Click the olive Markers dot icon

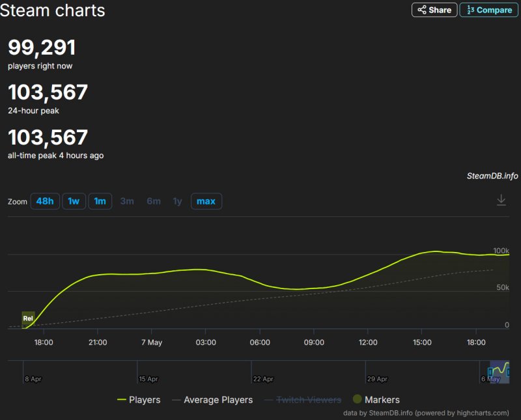pyautogui.click(x=356, y=399)
